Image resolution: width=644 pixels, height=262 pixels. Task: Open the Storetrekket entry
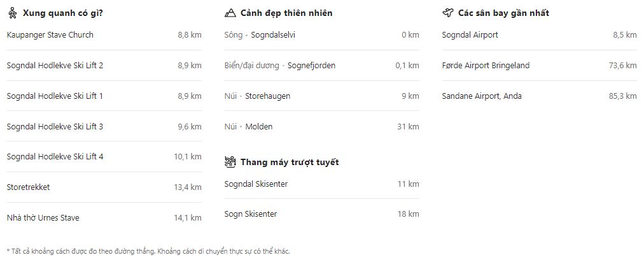click(104, 187)
